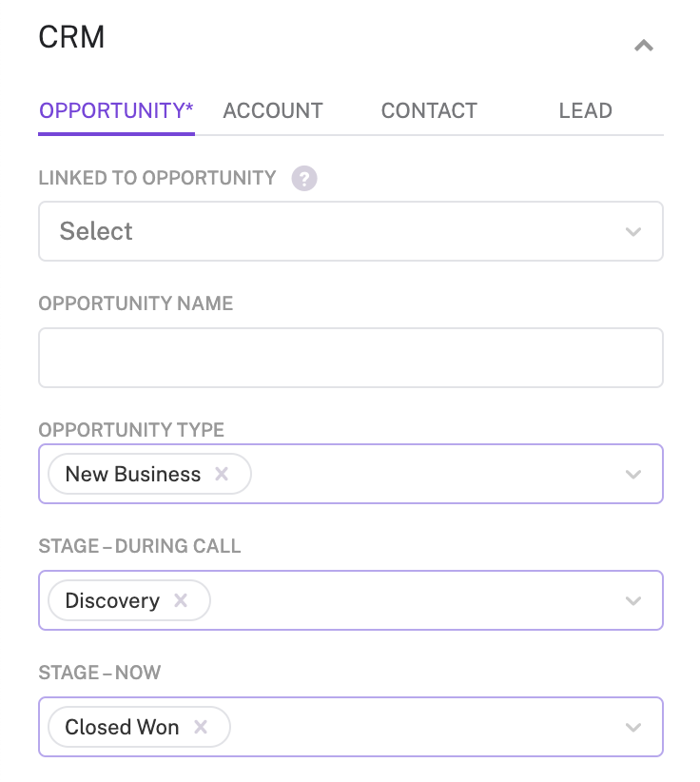Click the Closed Won chip label
700x782 pixels.
coord(122,727)
